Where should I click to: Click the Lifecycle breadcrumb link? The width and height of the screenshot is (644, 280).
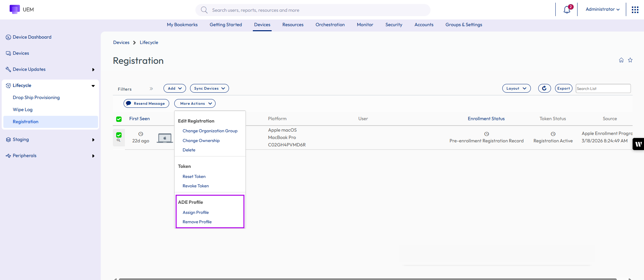[149, 43]
